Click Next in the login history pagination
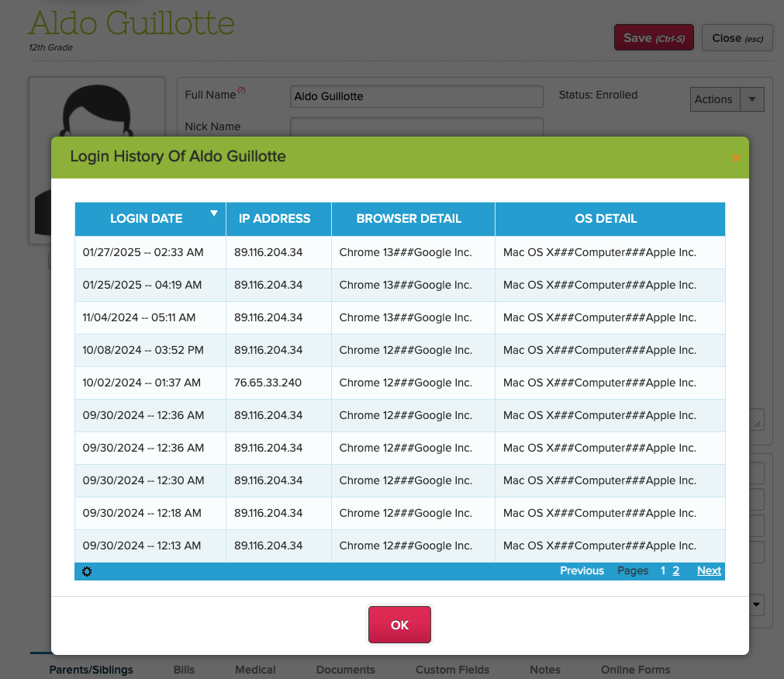 pyautogui.click(x=709, y=570)
